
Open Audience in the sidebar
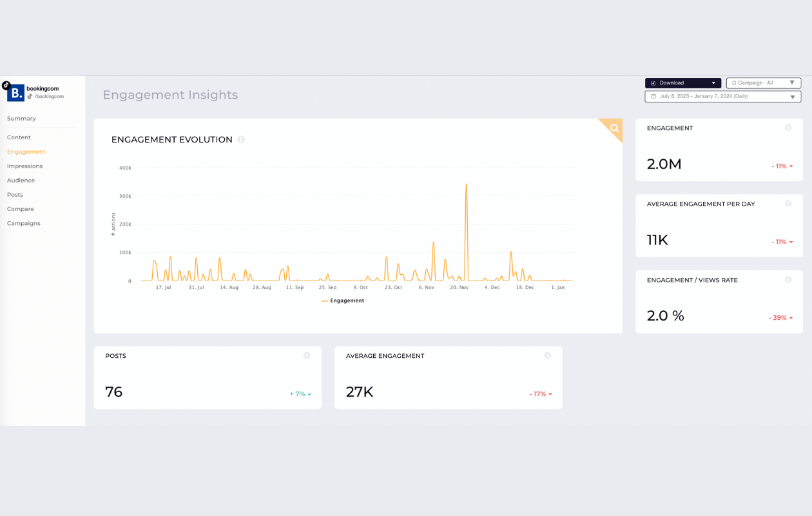coord(21,181)
